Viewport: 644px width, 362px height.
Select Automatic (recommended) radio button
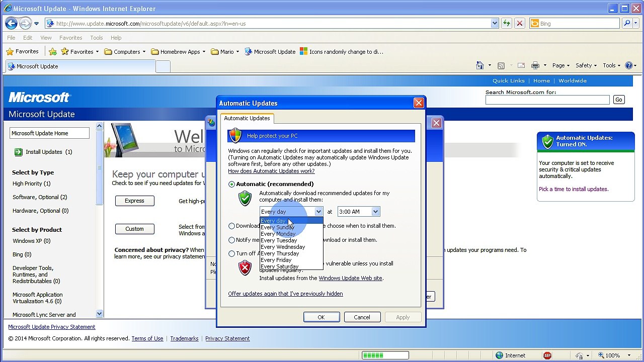pos(231,184)
